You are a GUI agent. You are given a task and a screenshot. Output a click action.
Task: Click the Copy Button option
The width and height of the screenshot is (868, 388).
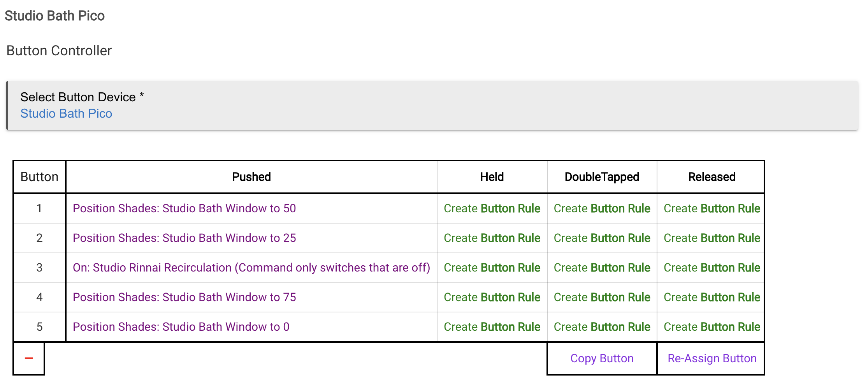pyautogui.click(x=602, y=358)
